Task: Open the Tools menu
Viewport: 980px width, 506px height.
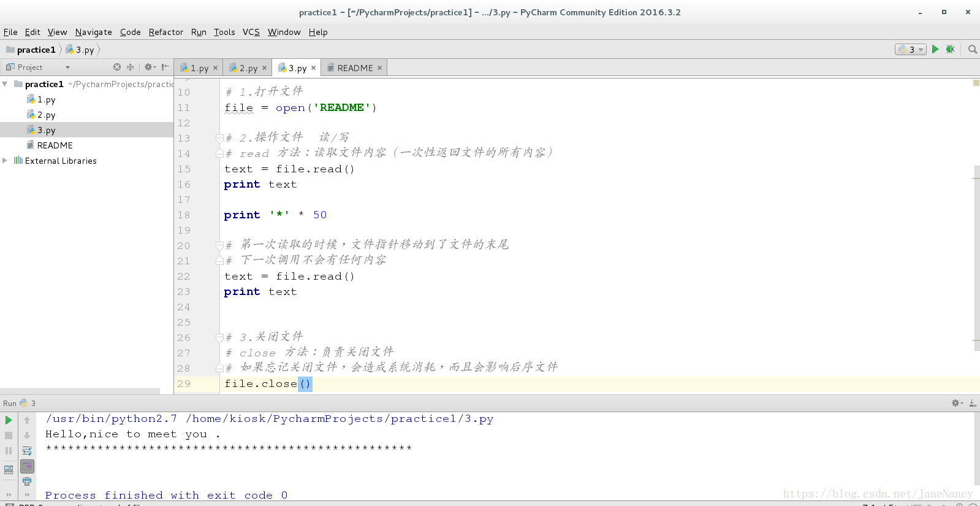Action: coord(224,32)
